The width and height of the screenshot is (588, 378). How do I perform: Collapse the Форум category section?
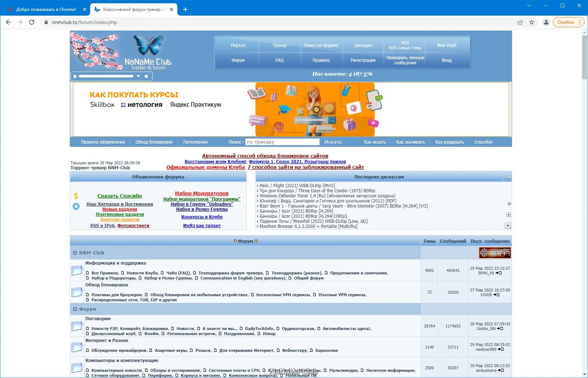[x=75, y=309]
